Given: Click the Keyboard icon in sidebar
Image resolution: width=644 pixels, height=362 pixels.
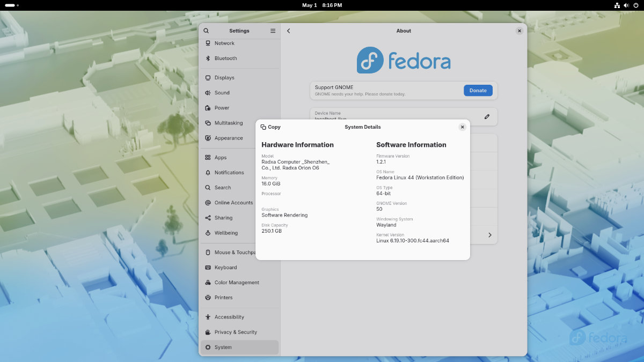Looking at the screenshot, I should [208, 268].
